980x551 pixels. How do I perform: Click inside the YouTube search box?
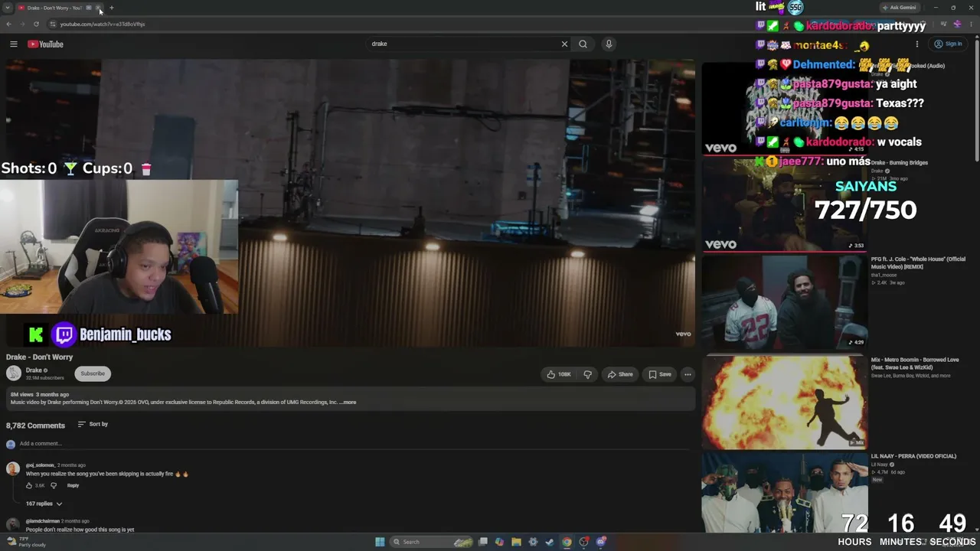pyautogui.click(x=464, y=44)
